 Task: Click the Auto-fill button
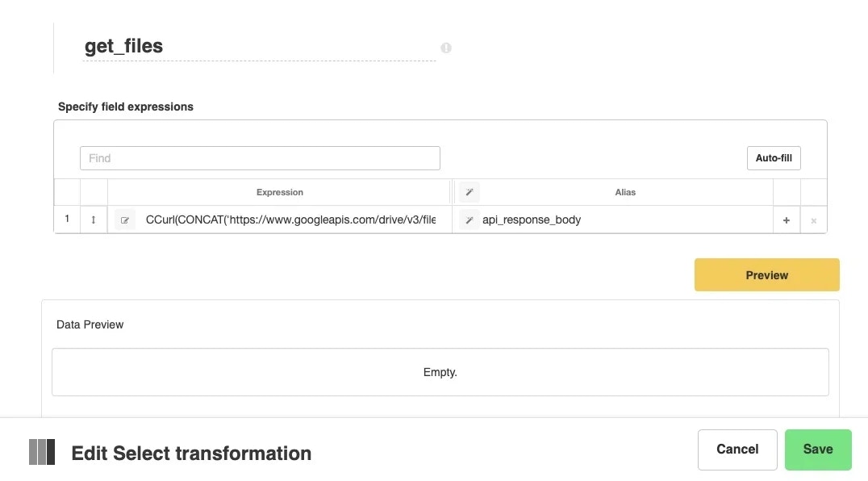773,157
